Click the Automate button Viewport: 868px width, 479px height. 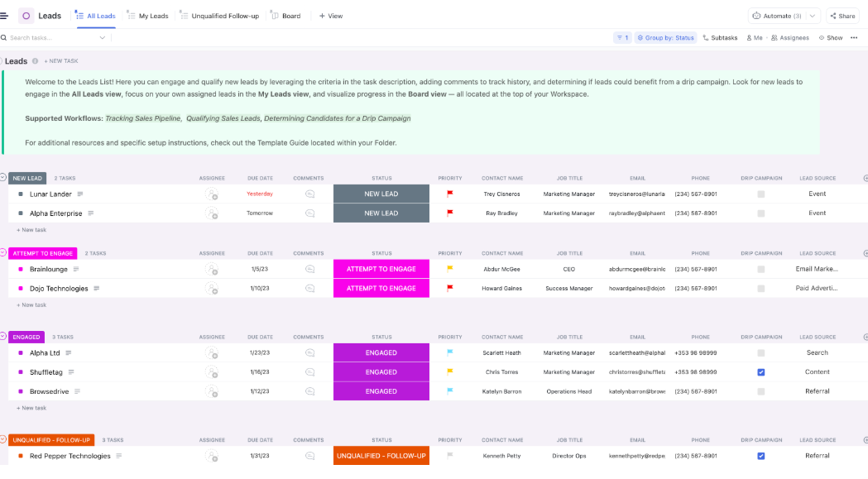[777, 16]
